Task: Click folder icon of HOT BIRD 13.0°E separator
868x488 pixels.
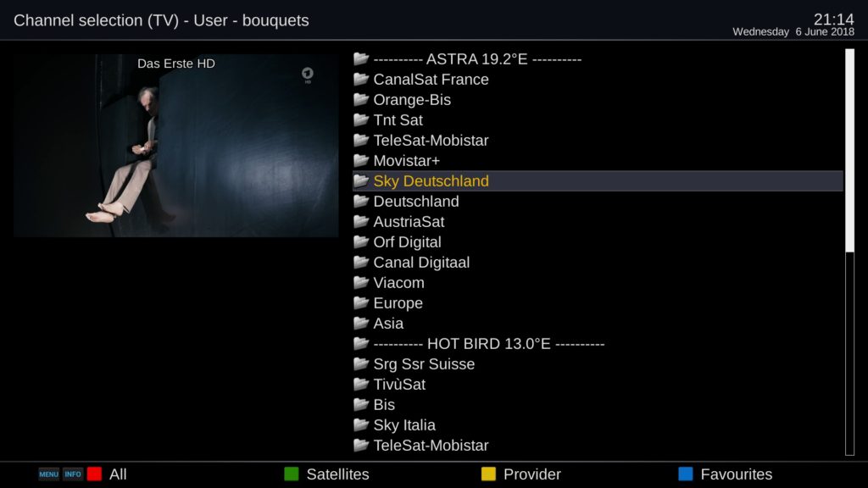Action: pos(361,343)
